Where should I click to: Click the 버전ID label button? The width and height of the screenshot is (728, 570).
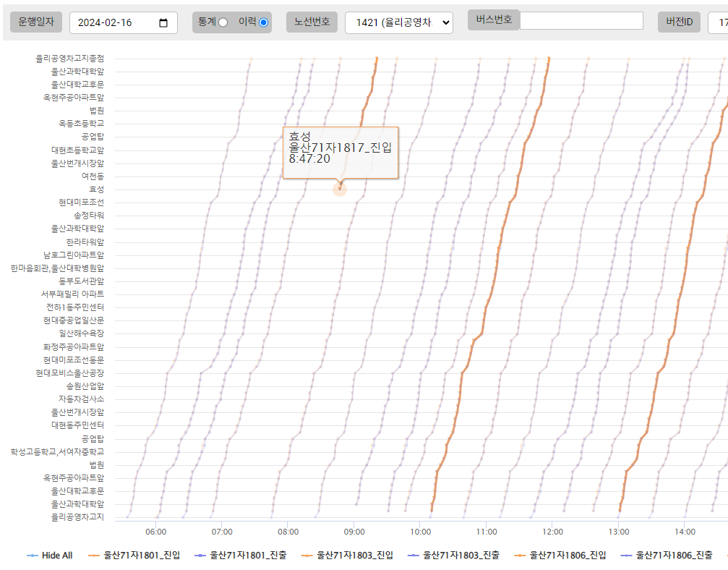(x=678, y=22)
